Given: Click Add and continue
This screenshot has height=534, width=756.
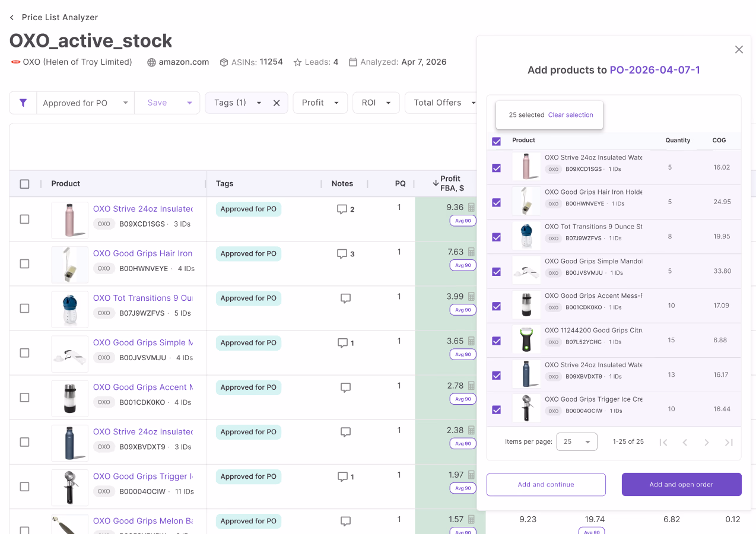Looking at the screenshot, I should tap(546, 484).
